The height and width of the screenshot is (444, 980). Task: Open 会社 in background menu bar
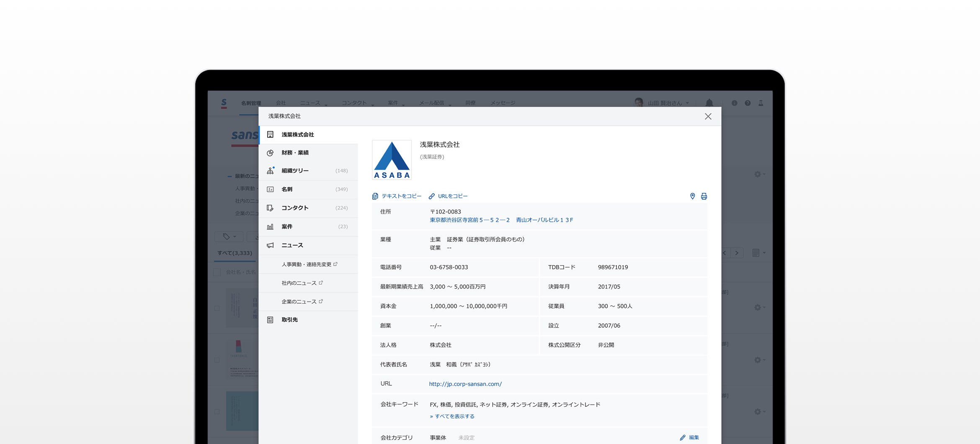[x=281, y=103]
